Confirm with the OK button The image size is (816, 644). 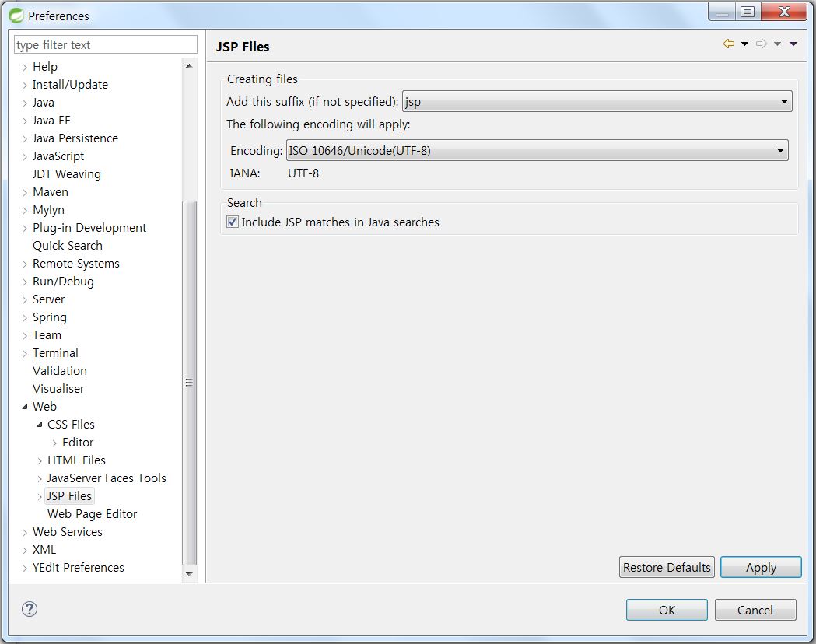point(667,610)
